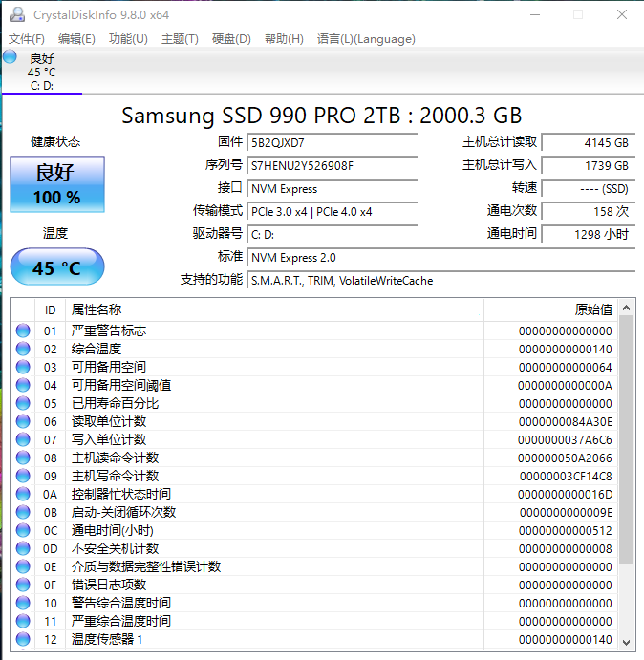Open the 编辑(E) menu
The image size is (644, 660).
pyautogui.click(x=76, y=39)
